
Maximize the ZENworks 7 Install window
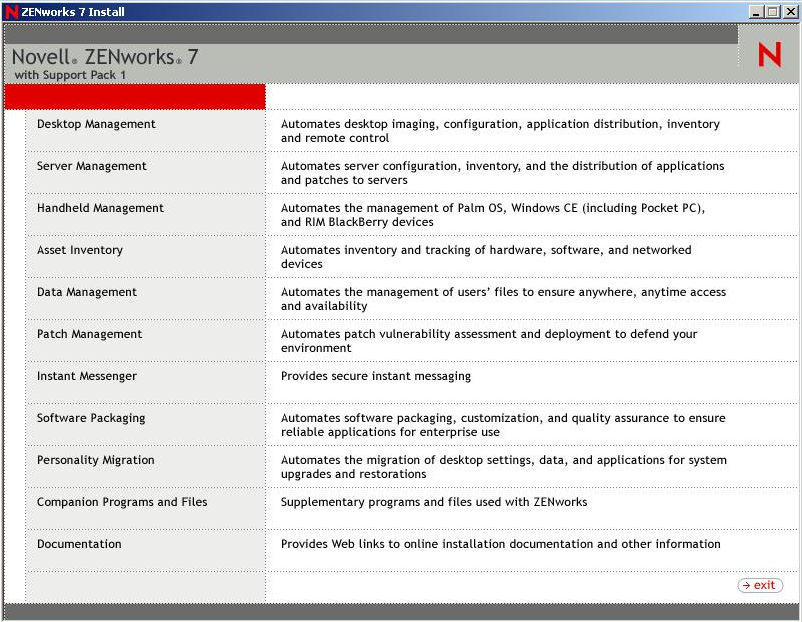773,12
